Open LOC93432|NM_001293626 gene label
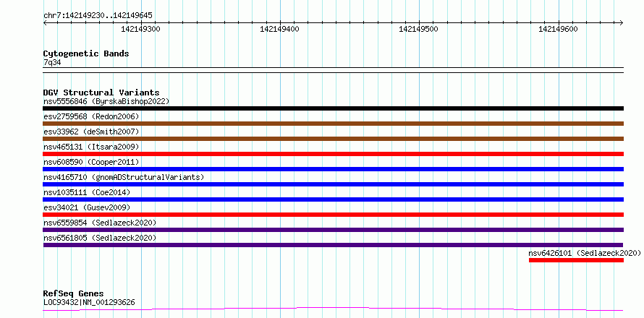This screenshot has width=644, height=318. 89,303
